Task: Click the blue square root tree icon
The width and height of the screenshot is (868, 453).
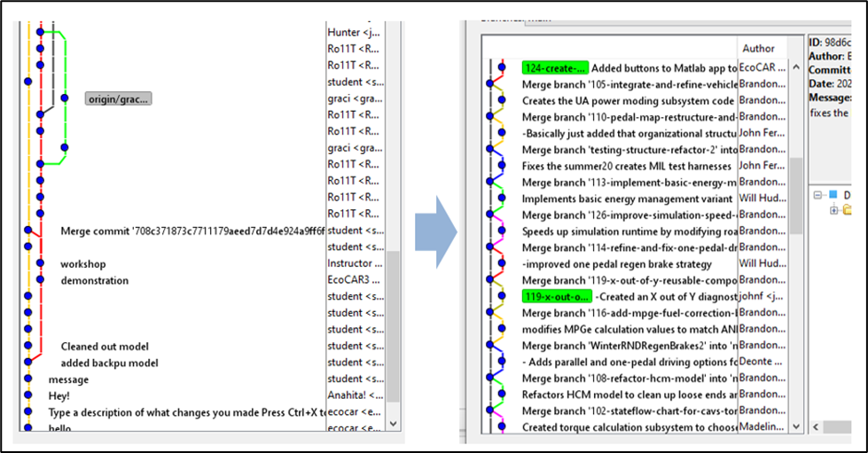Action: (833, 194)
